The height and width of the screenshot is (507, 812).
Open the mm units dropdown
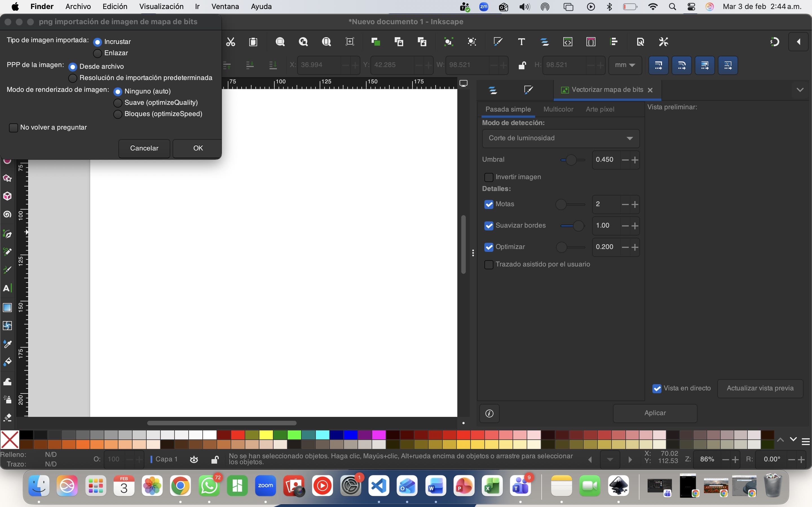[625, 65]
